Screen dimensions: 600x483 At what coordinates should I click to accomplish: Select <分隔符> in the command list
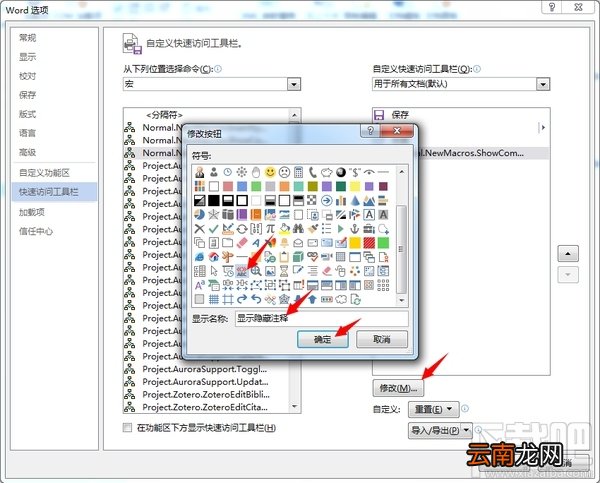(207, 115)
